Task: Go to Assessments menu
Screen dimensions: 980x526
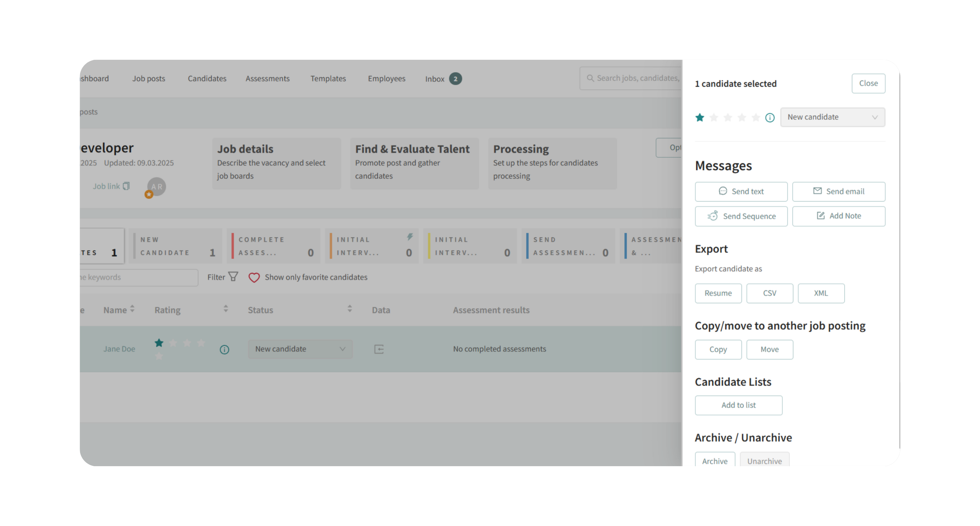Action: click(268, 78)
